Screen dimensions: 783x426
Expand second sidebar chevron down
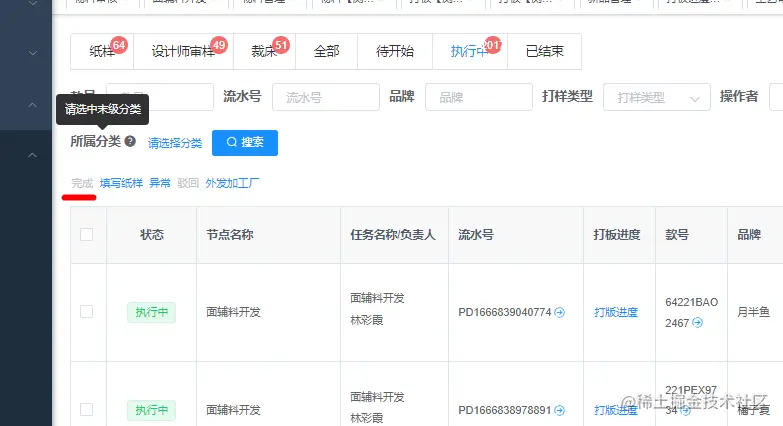(x=32, y=52)
